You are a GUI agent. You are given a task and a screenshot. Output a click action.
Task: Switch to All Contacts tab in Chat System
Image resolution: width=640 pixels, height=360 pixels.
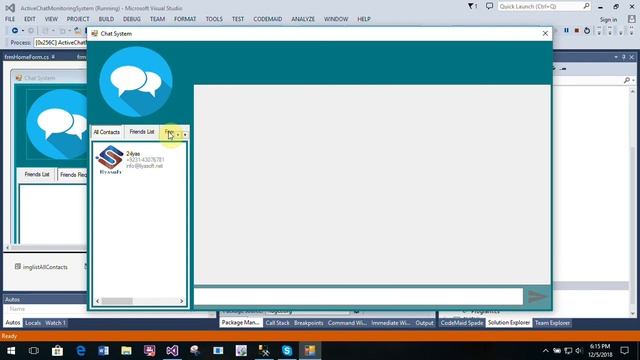coord(107,132)
